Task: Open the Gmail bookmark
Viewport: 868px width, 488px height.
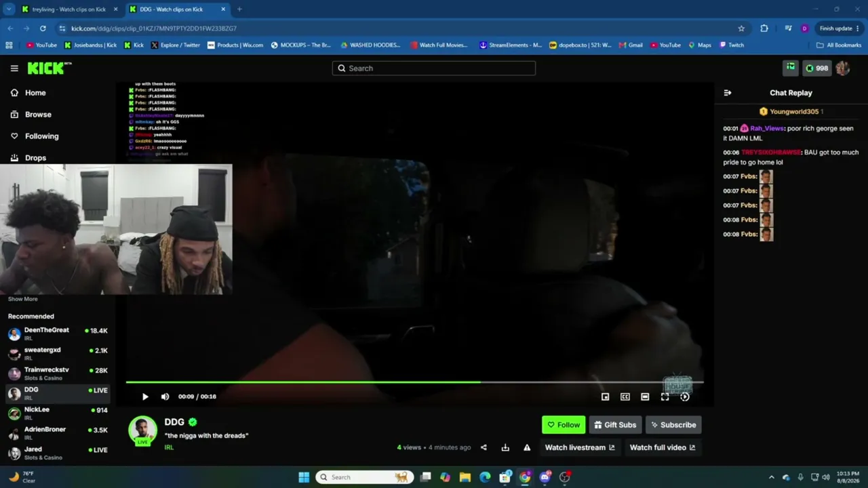Action: click(631, 45)
